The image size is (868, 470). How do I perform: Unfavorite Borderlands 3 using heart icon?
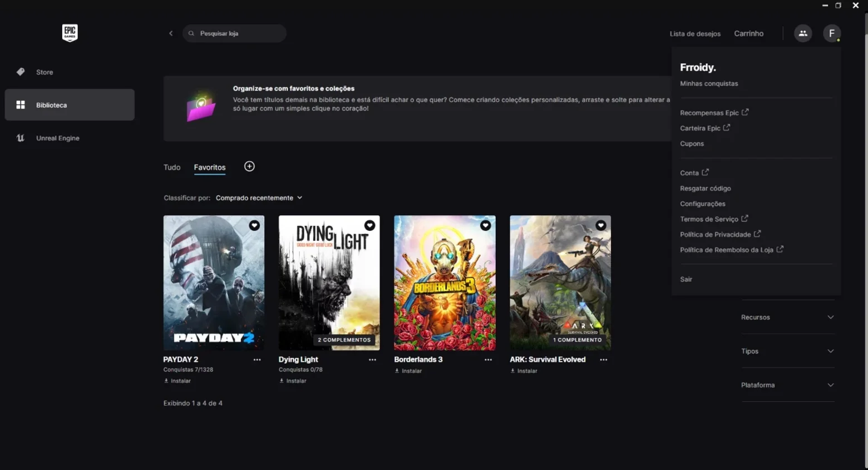point(485,225)
